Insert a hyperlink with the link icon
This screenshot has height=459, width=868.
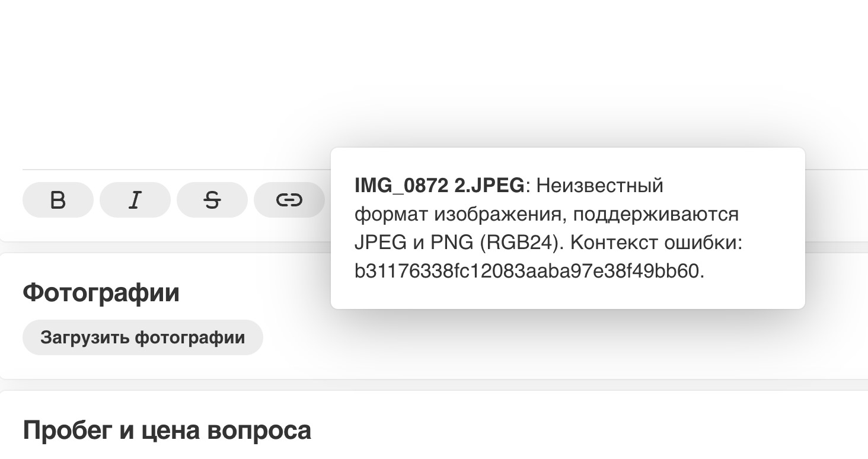pyautogui.click(x=289, y=200)
